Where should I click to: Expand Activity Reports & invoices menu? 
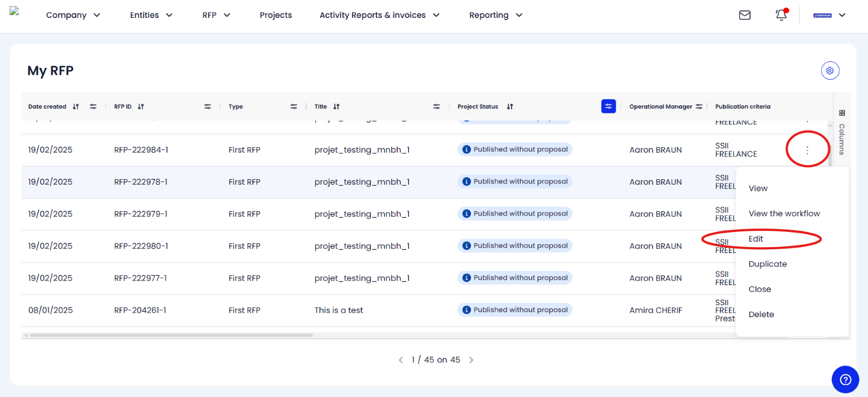pyautogui.click(x=380, y=15)
